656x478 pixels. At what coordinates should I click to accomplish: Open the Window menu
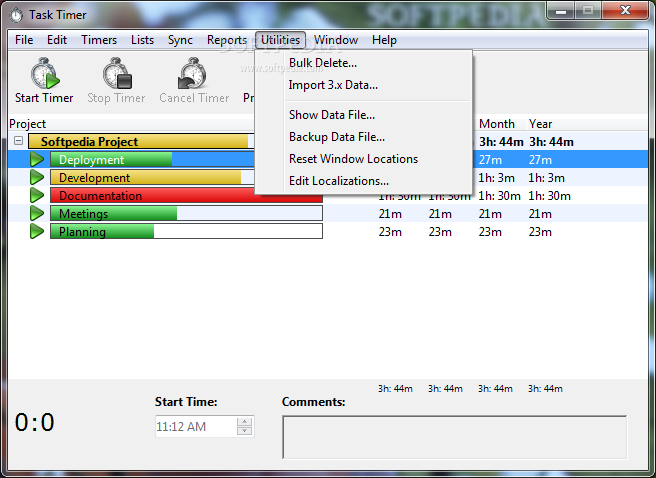[336, 40]
